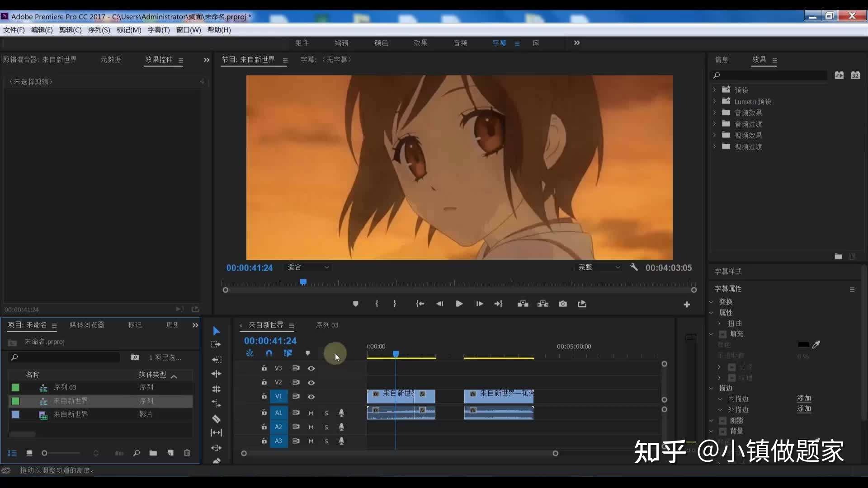Image resolution: width=868 pixels, height=488 pixels.
Task: Click the Export Frame camera icon
Action: coord(562,304)
